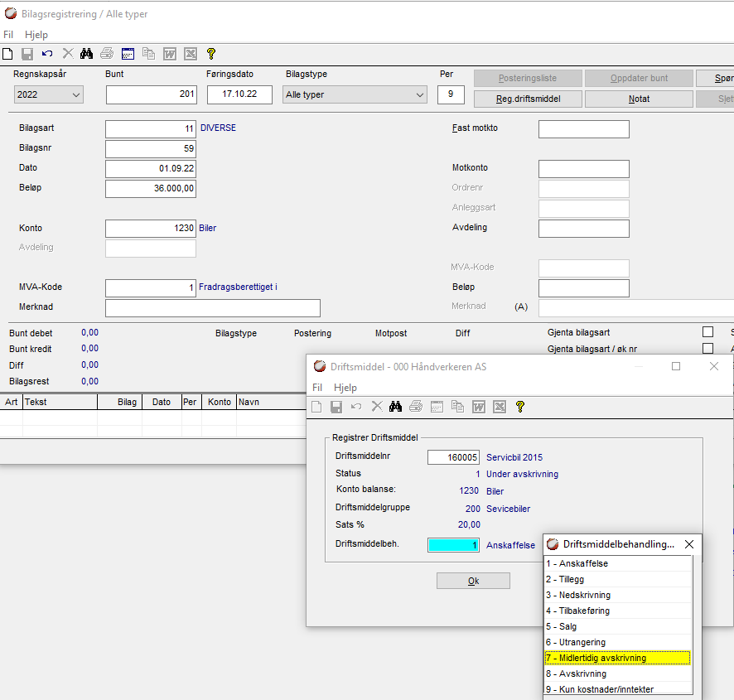The height and width of the screenshot is (700, 734).
Task: Click the New document icon in Driftsmiddel window
Action: [x=316, y=407]
